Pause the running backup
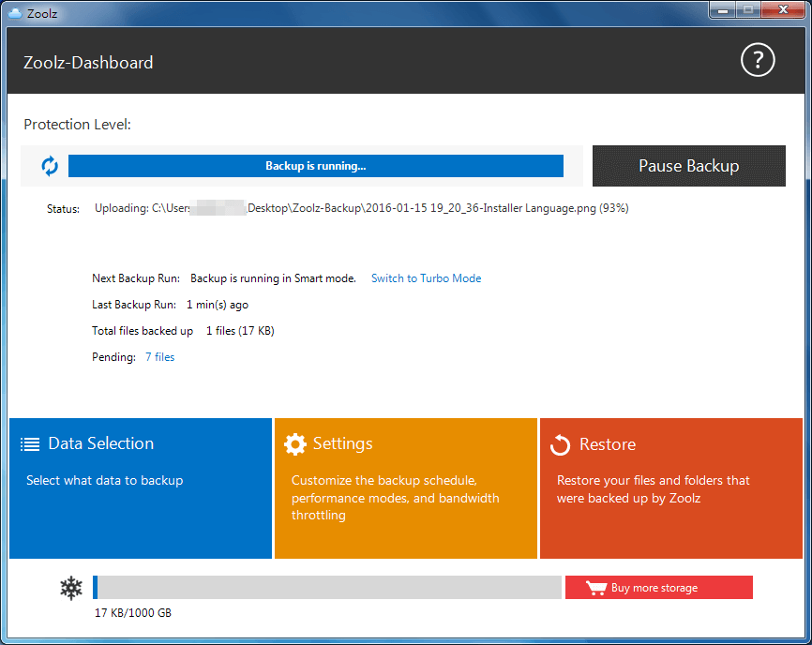This screenshot has height=645, width=812. click(688, 166)
